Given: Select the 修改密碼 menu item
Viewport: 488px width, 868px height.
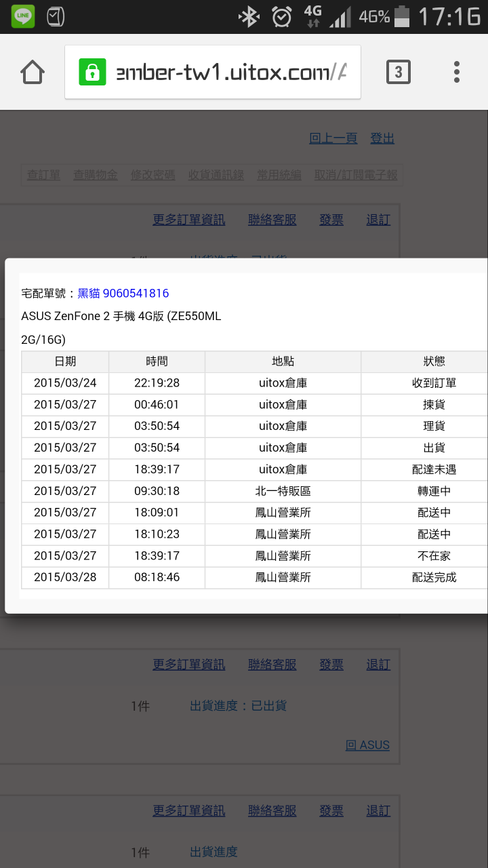Looking at the screenshot, I should point(152,175).
